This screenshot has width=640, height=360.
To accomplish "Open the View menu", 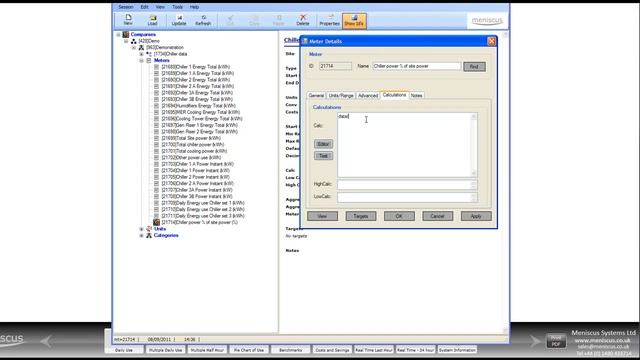I will [160, 7].
